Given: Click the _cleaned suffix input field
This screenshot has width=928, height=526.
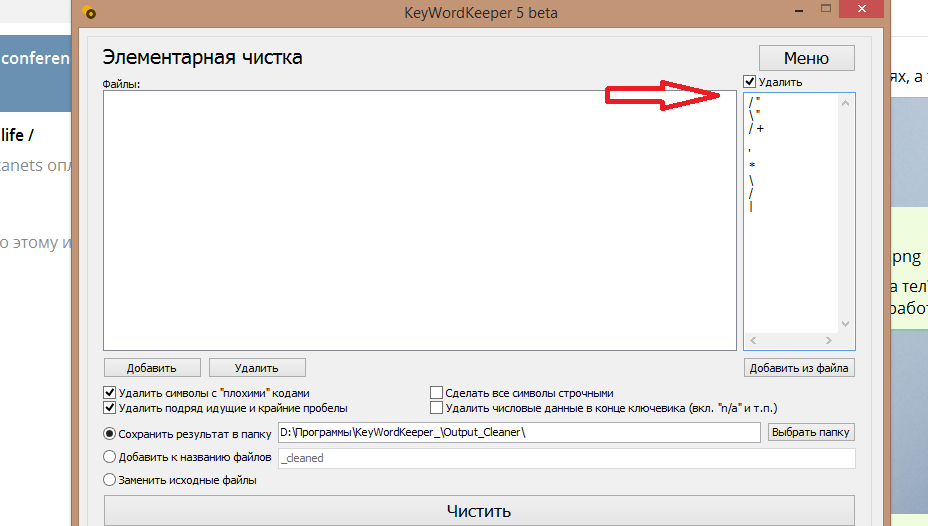Looking at the screenshot, I should coord(567,458).
